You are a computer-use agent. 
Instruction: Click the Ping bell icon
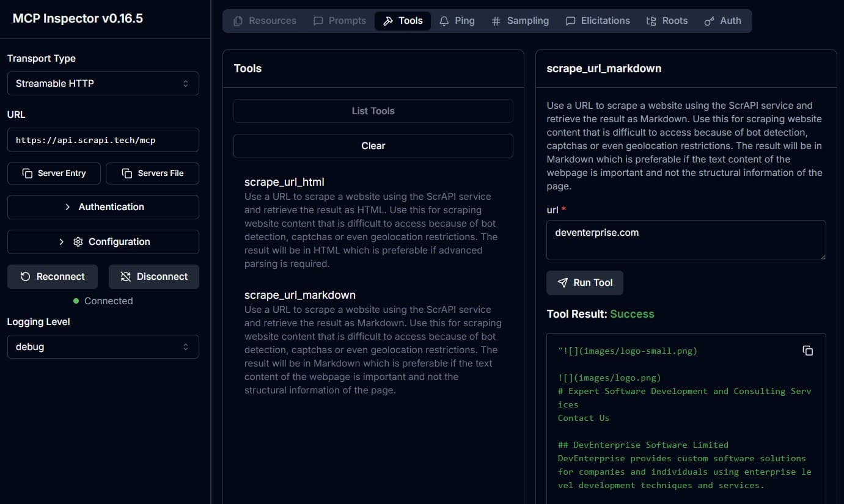pyautogui.click(x=444, y=20)
